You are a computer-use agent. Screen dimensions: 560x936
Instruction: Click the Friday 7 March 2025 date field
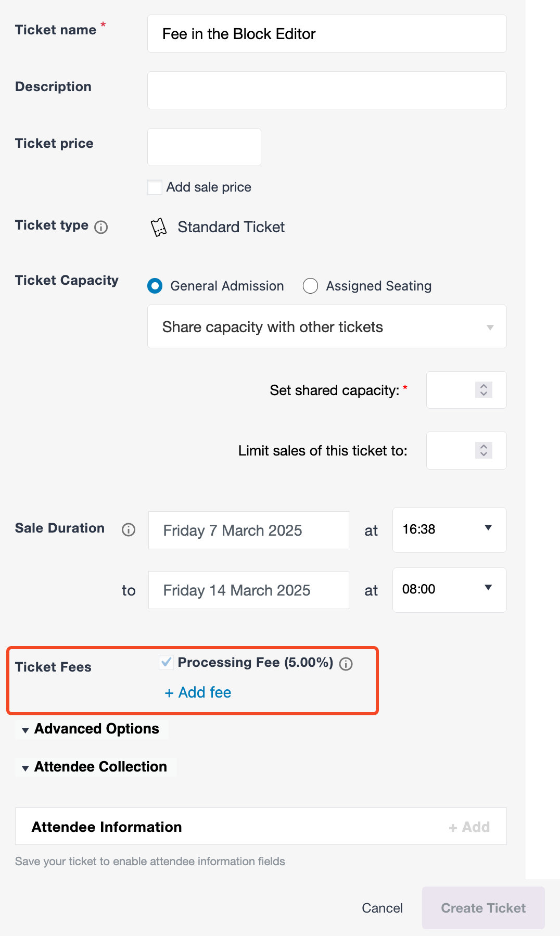(248, 530)
